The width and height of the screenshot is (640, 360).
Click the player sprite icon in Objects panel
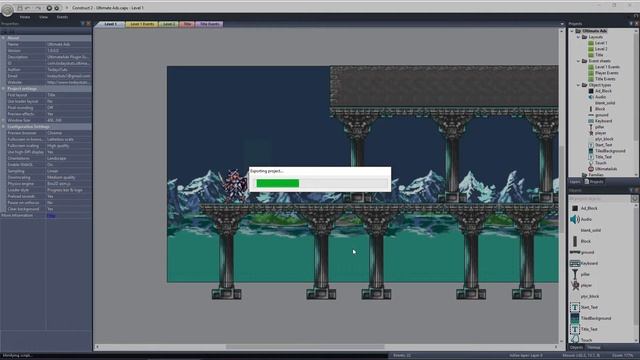coord(575,286)
